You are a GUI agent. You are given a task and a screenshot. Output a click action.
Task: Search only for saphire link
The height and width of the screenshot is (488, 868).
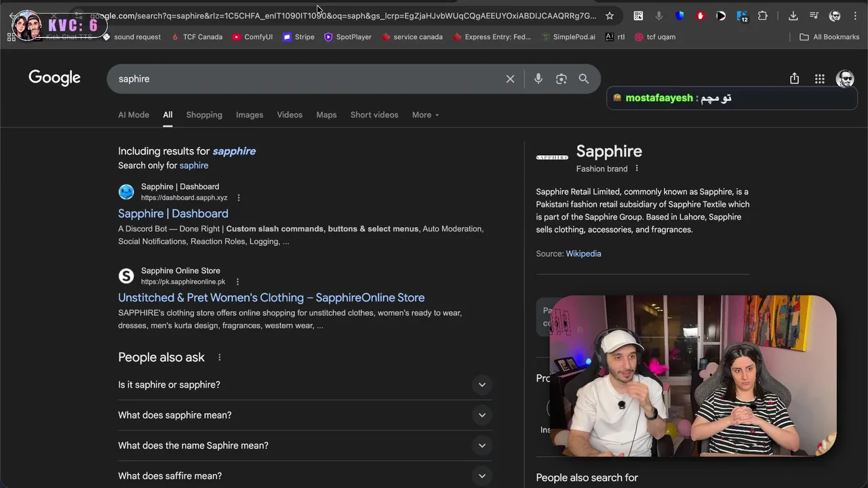194,165
